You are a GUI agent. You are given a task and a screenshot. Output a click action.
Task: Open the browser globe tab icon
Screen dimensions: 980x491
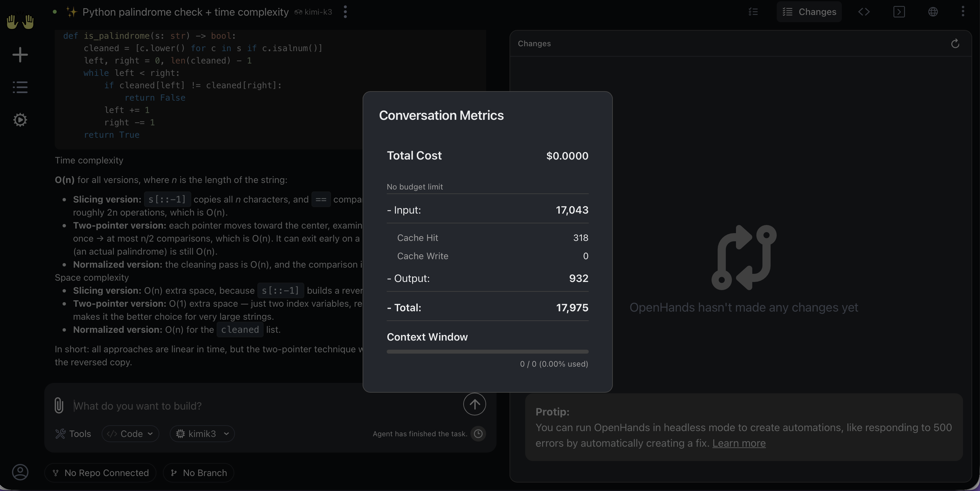pyautogui.click(x=933, y=12)
